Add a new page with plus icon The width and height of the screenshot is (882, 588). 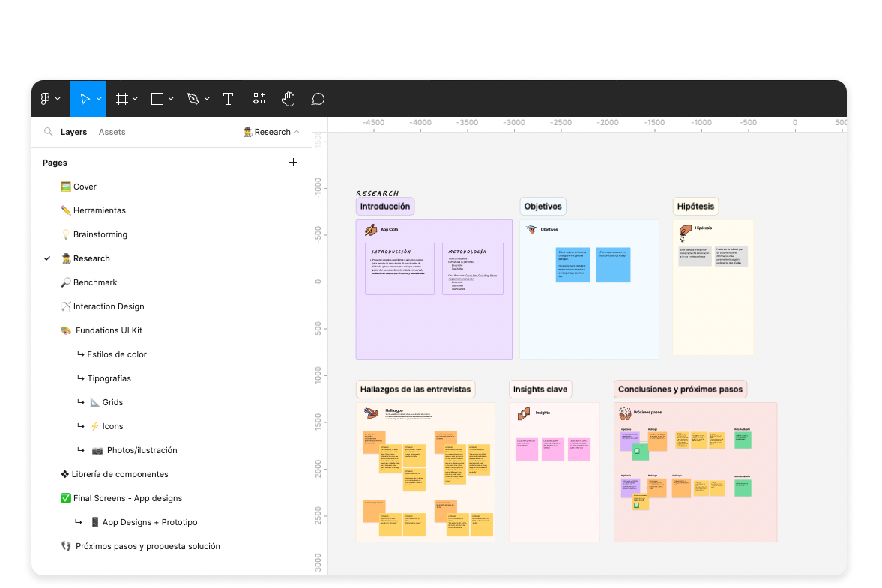(293, 163)
